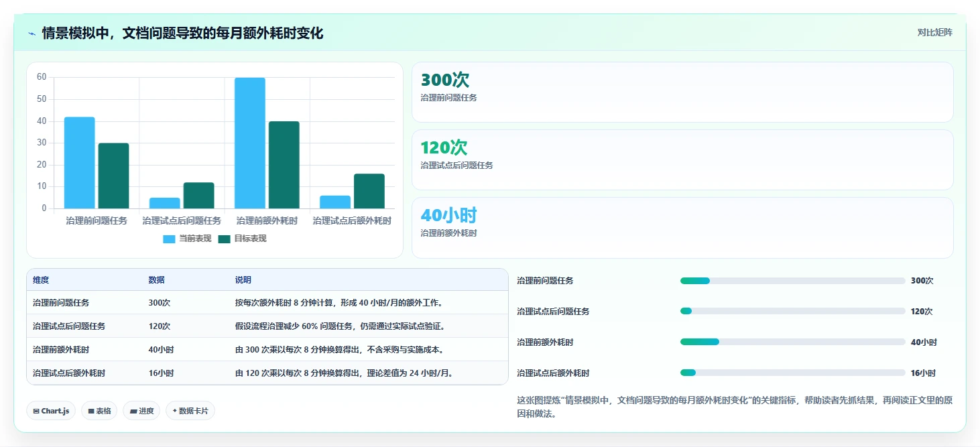This screenshot has width=980, height=447.
Task: Click the 120次 value beside the progress bar
Action: pyautogui.click(x=922, y=312)
